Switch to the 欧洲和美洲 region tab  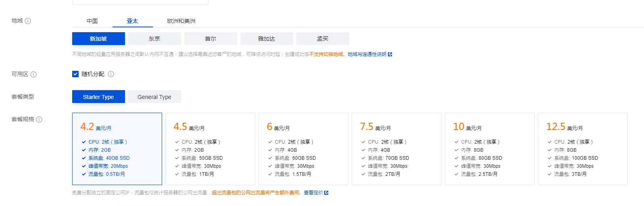click(181, 21)
